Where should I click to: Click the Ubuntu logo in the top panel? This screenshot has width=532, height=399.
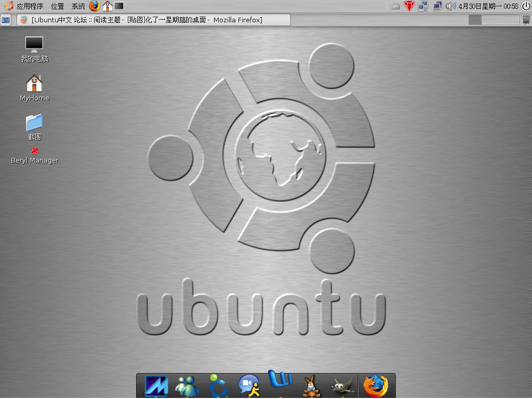click(x=8, y=6)
